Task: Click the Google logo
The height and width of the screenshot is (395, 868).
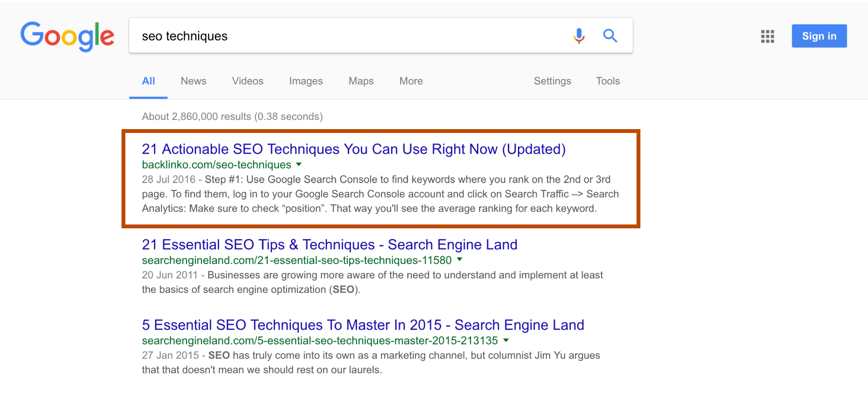Action: click(x=68, y=36)
